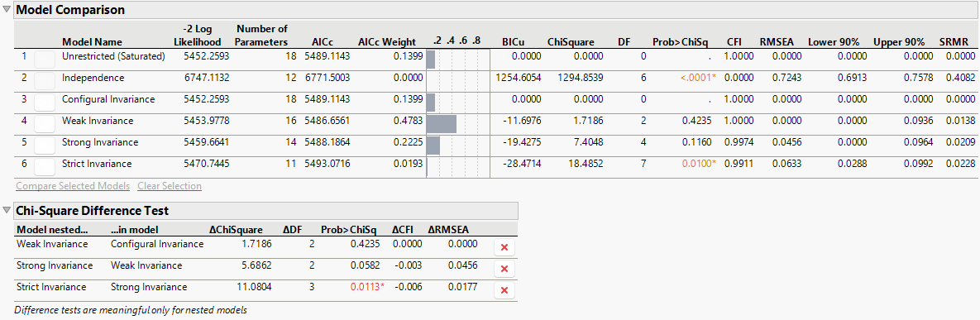The width and height of the screenshot is (980, 320).
Task: Click the -28.4714 BICu value
Action: coord(522,163)
